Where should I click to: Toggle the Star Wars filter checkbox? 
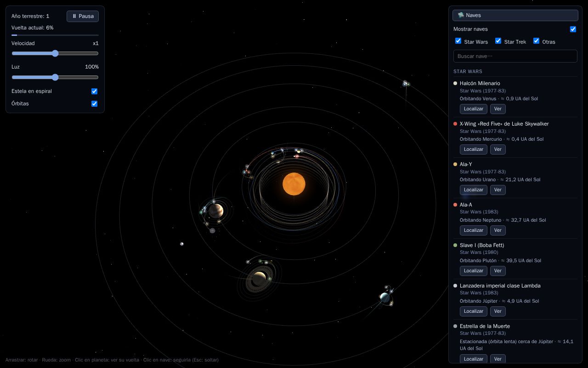click(x=458, y=41)
